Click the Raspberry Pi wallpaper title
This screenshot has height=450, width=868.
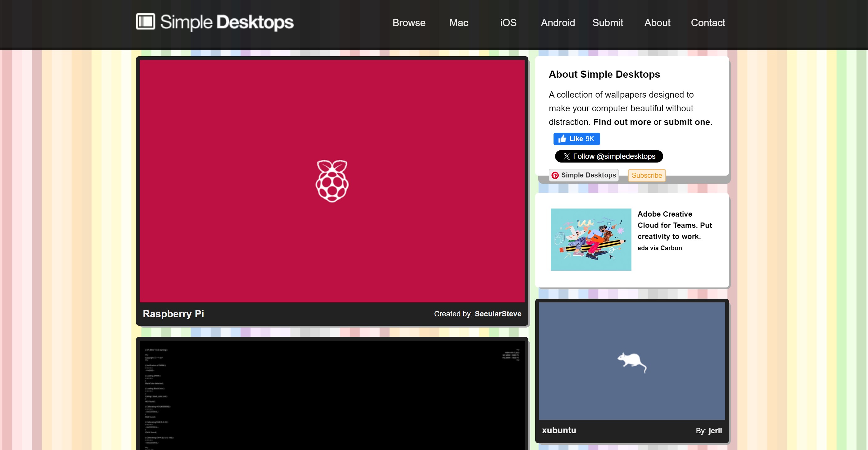coord(173,314)
